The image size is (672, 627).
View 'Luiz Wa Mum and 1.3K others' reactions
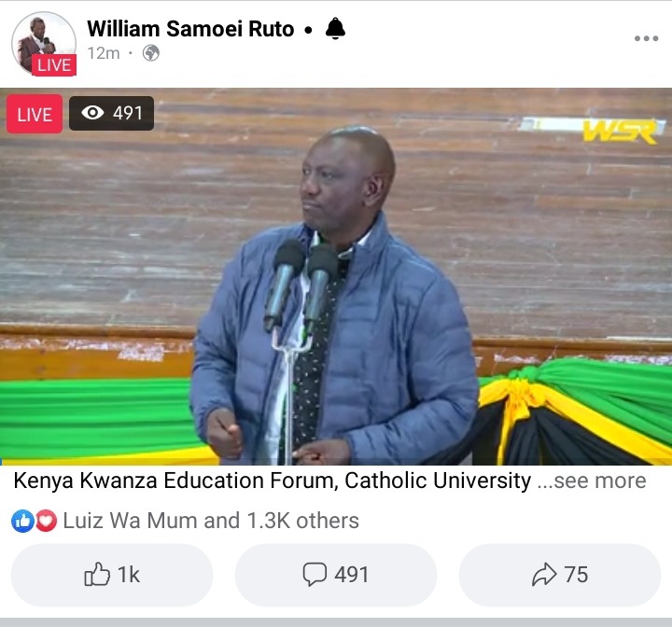point(211,522)
